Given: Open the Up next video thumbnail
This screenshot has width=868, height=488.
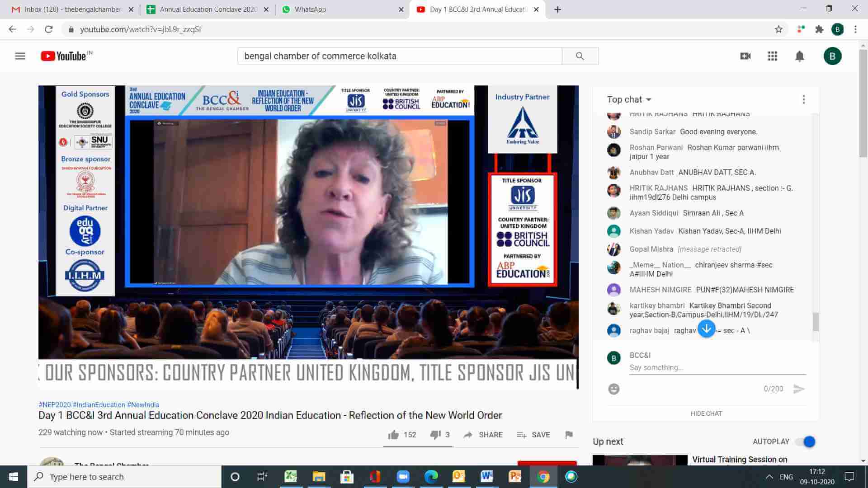Looking at the screenshot, I should (640, 460).
